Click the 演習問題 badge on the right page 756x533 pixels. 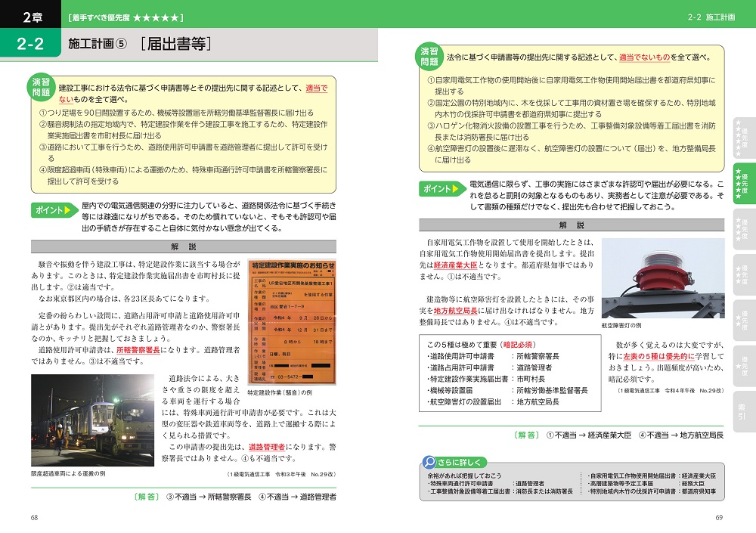[x=429, y=57]
